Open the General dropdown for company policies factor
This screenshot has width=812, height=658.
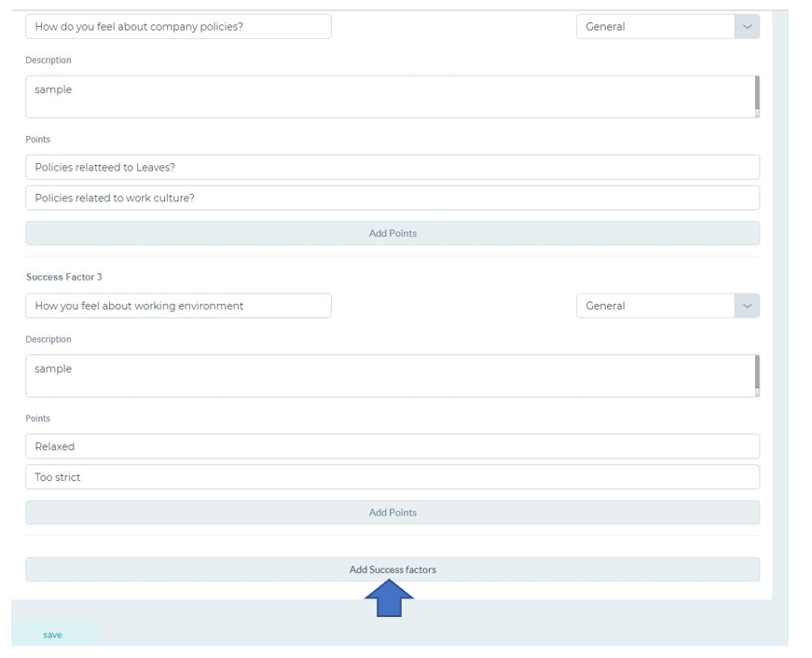[x=667, y=26]
